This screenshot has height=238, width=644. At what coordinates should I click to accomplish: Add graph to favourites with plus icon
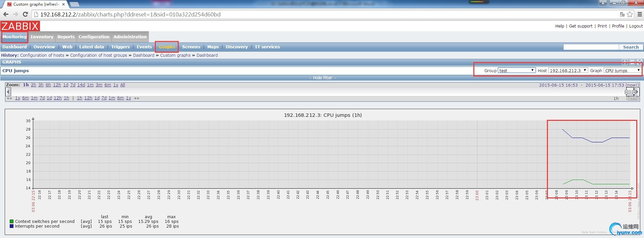[x=625, y=62]
